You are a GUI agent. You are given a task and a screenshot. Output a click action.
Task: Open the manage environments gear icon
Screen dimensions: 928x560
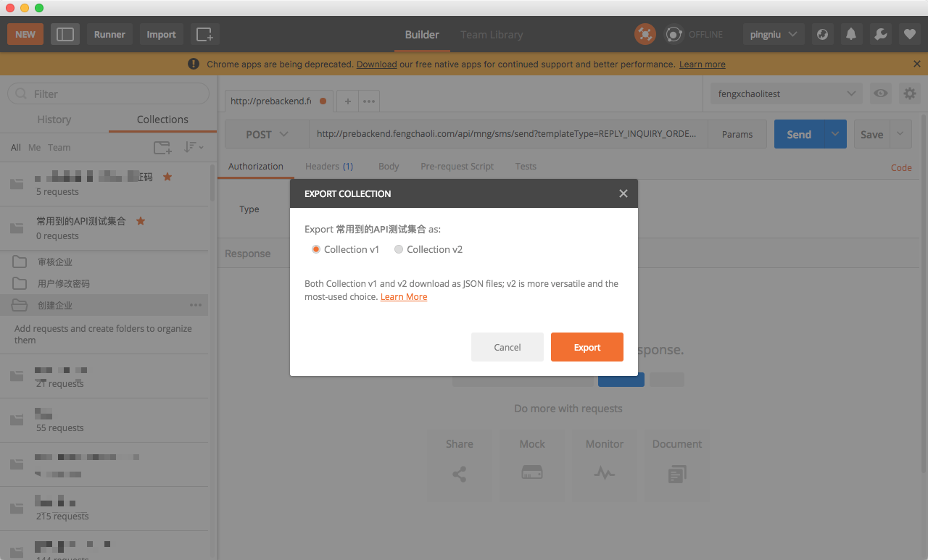[x=909, y=93]
